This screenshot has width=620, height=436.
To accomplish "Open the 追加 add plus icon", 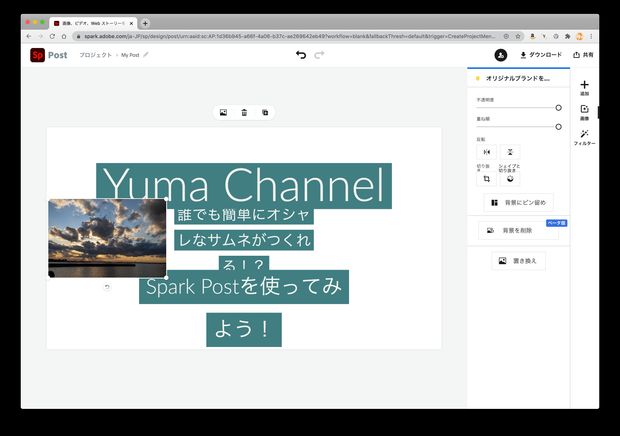I will point(584,88).
